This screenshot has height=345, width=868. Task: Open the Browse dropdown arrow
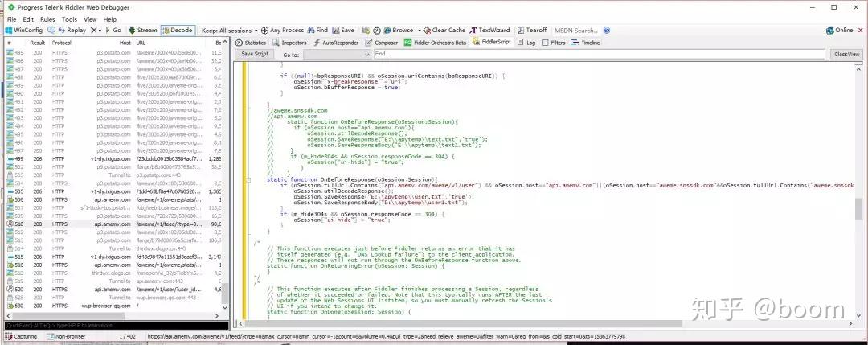pyautogui.click(x=420, y=30)
